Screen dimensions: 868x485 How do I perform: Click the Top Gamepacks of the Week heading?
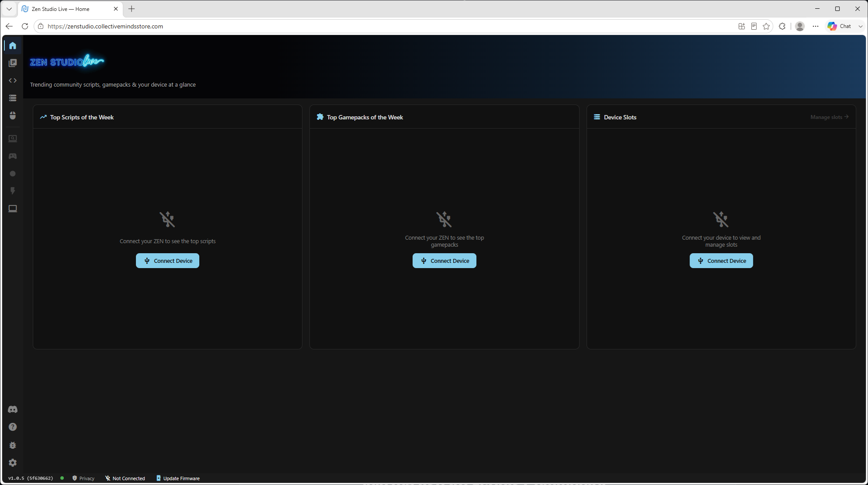pyautogui.click(x=365, y=117)
